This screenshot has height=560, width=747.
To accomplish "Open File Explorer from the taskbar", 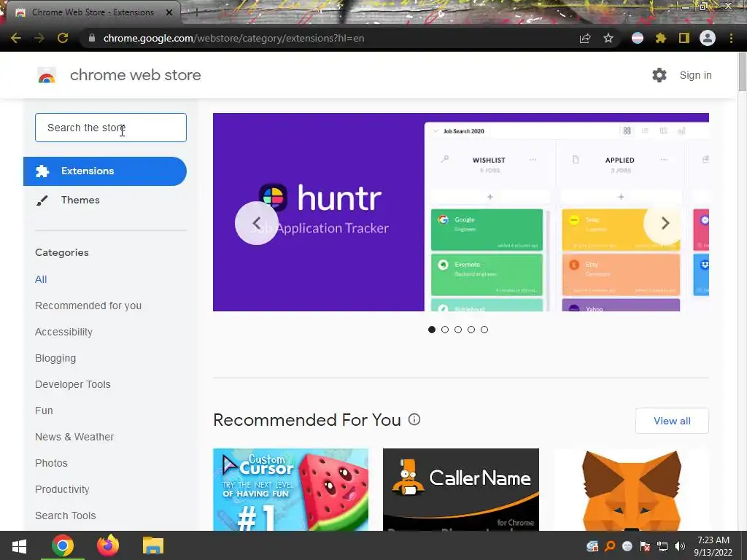I will click(153, 545).
